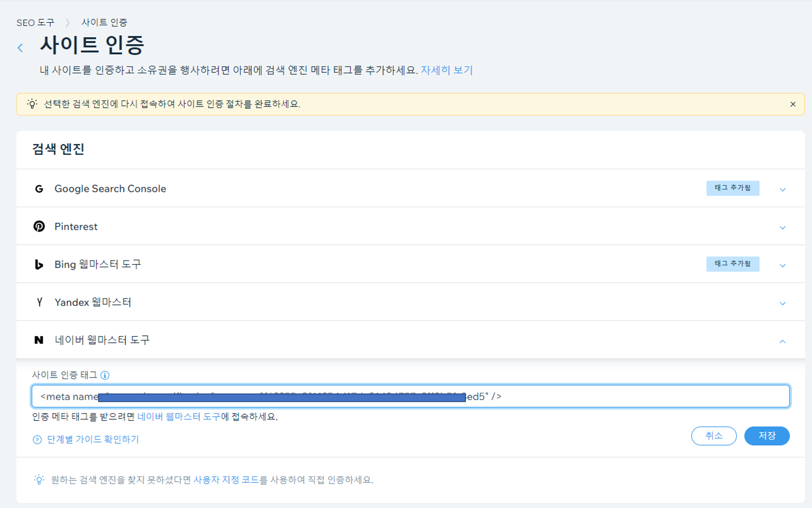Screen dimensions: 812x508
Task: Click the back arrow beside 사이트 인증
Action: [x=21, y=48]
